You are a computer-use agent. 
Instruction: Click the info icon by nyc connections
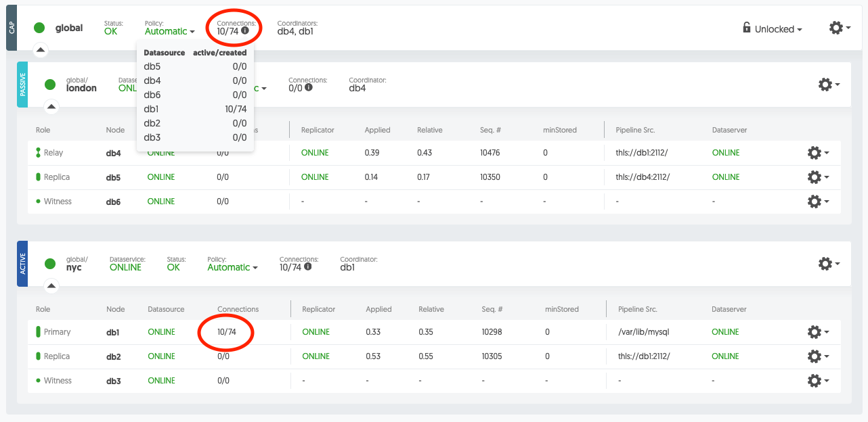click(308, 267)
